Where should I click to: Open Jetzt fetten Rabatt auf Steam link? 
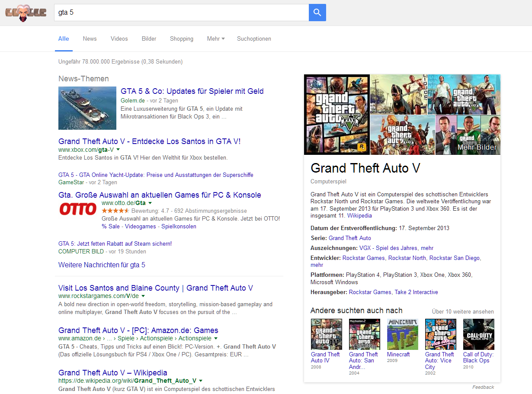coord(115,243)
